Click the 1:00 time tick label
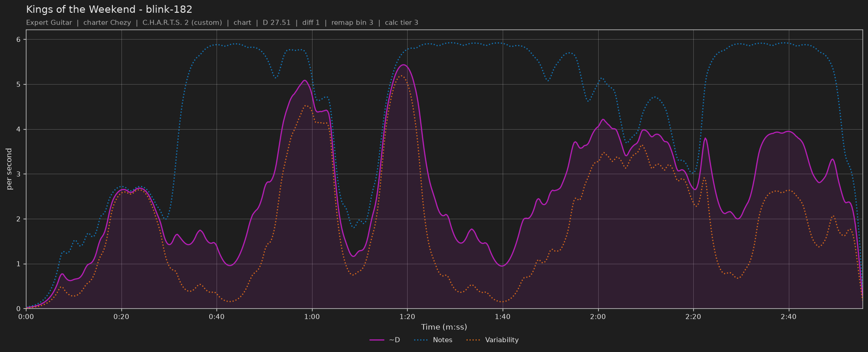The image size is (868, 352). 312,317
